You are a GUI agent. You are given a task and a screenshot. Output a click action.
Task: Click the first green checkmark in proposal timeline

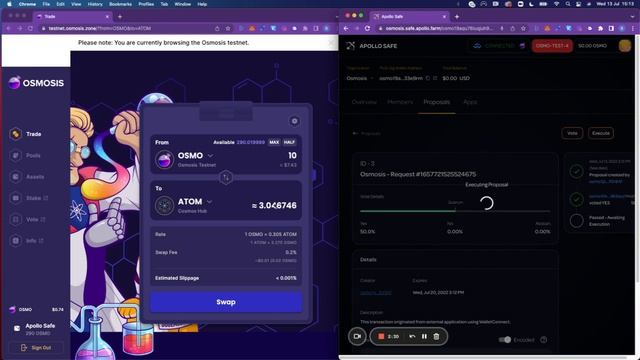[576, 171]
